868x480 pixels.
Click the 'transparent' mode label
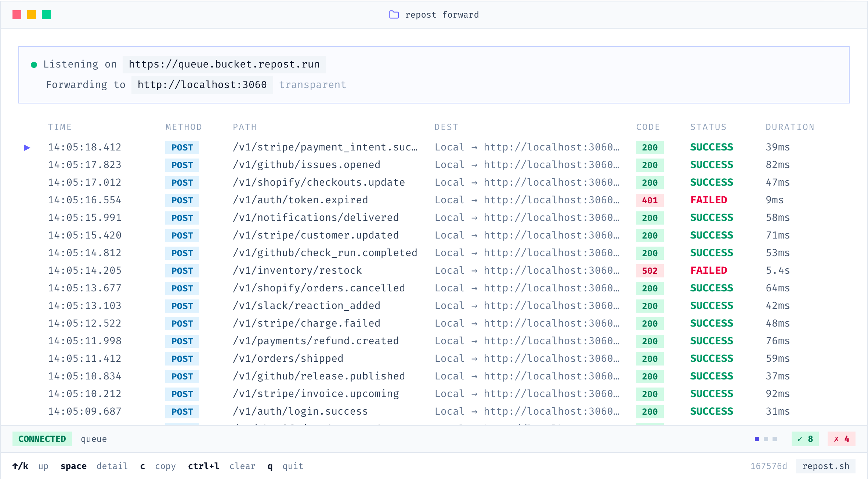[312, 85]
